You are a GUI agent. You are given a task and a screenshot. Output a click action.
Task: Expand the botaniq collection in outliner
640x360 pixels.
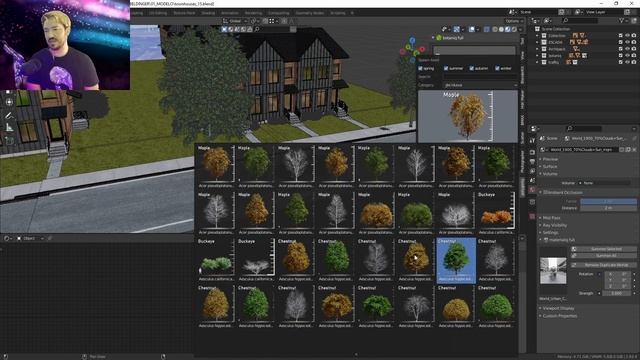[538, 56]
